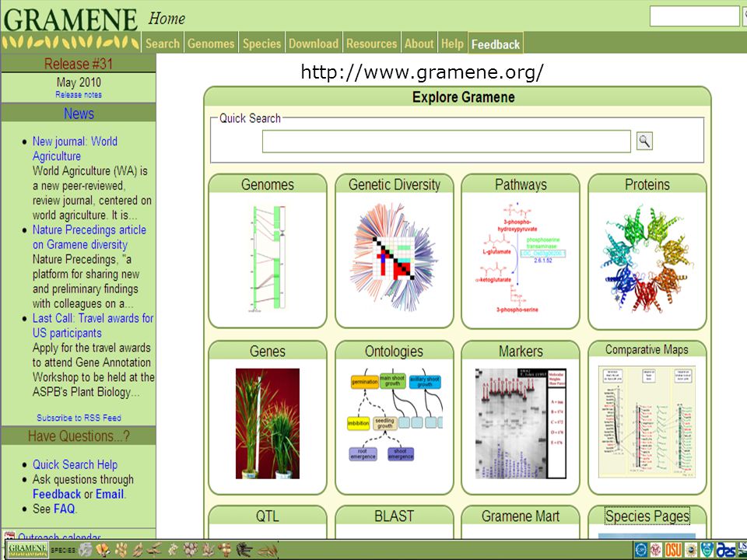Click the maize species icon in the bottom bar

(x=103, y=550)
